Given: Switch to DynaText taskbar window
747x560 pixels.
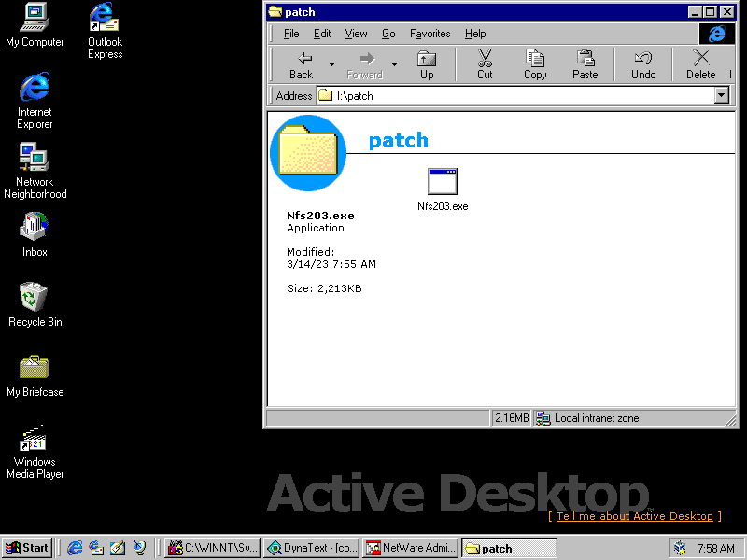Looking at the screenshot, I should 311,548.
